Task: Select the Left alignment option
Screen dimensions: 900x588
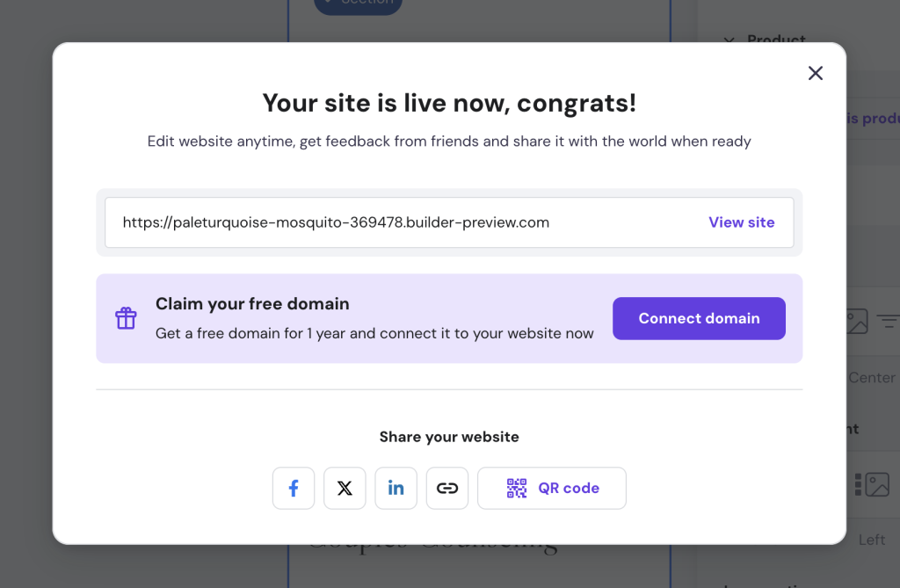Action: click(x=871, y=539)
